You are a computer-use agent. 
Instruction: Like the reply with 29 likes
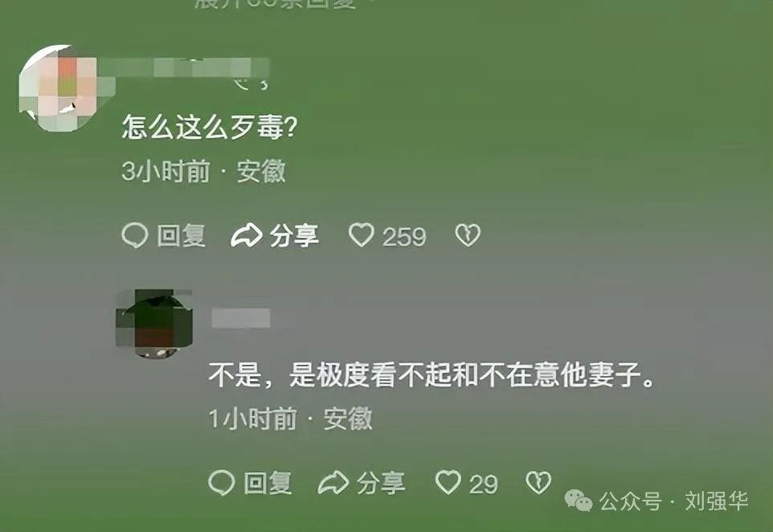coord(448,482)
